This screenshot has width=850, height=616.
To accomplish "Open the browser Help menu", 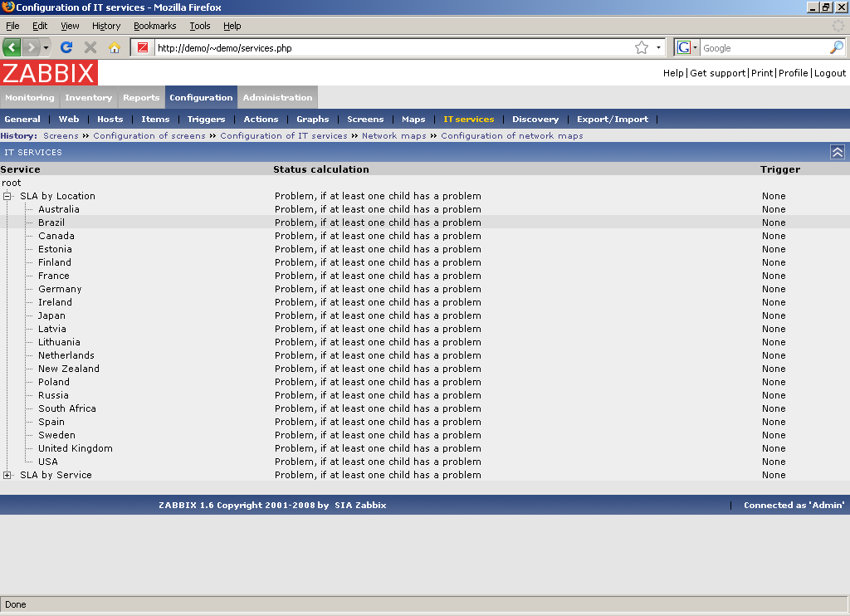I will click(x=232, y=26).
